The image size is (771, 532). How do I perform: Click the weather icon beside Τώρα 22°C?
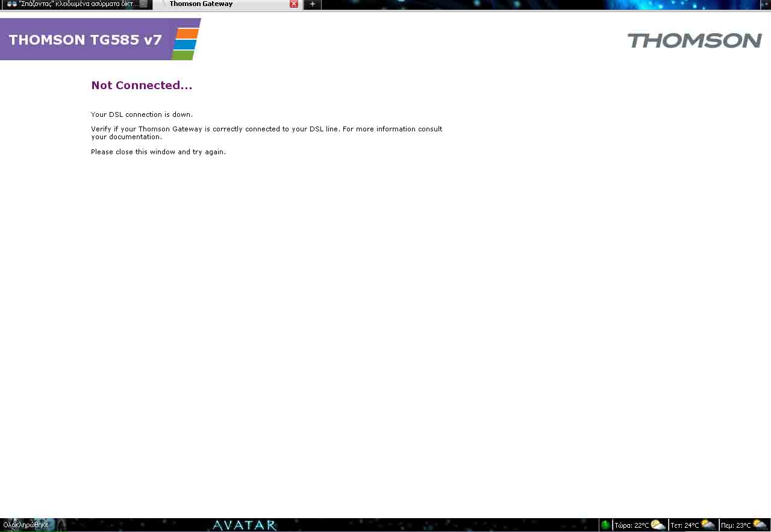[658, 525]
